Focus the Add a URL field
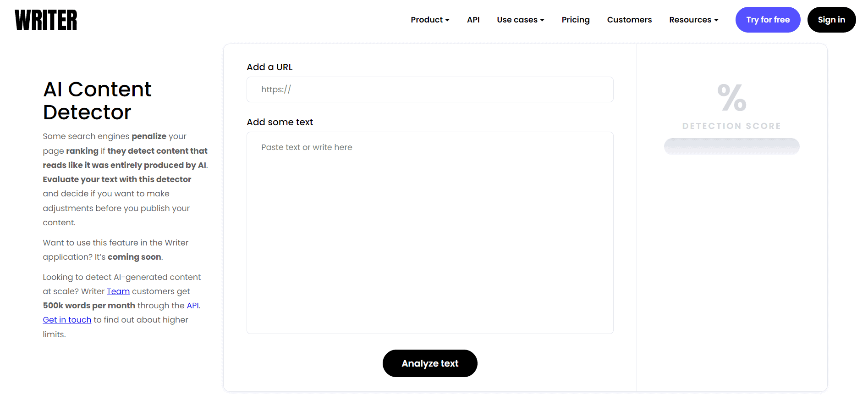The height and width of the screenshot is (401, 868). (x=430, y=89)
